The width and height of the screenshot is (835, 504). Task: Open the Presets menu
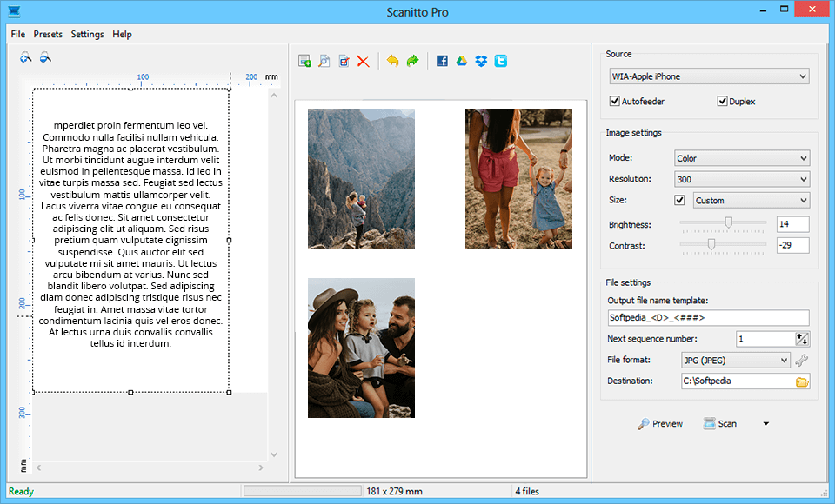point(48,34)
